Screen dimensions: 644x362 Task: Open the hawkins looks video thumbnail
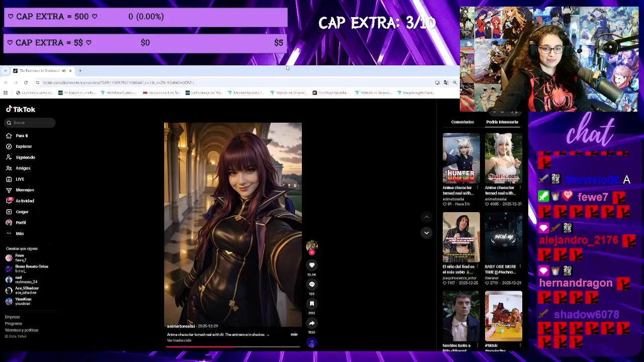[461, 316]
